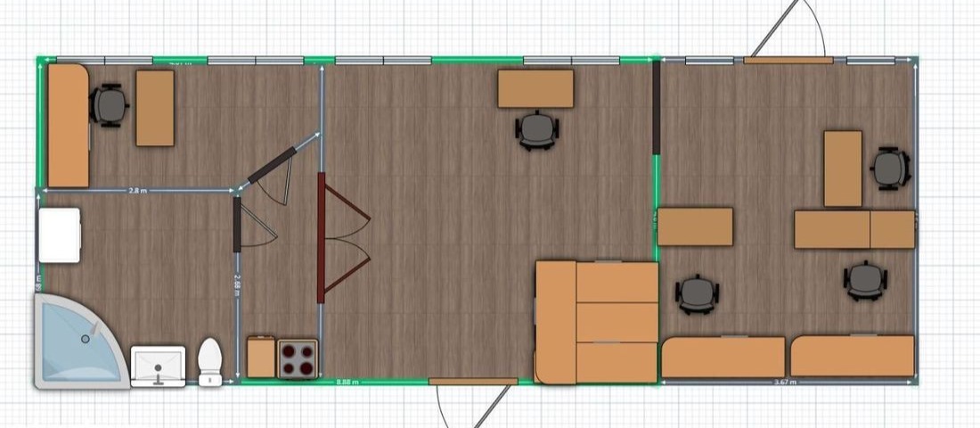Select the tall wardrobe in top-left room
Image resolution: width=980 pixels, height=428 pixels.
pyautogui.click(x=68, y=125)
